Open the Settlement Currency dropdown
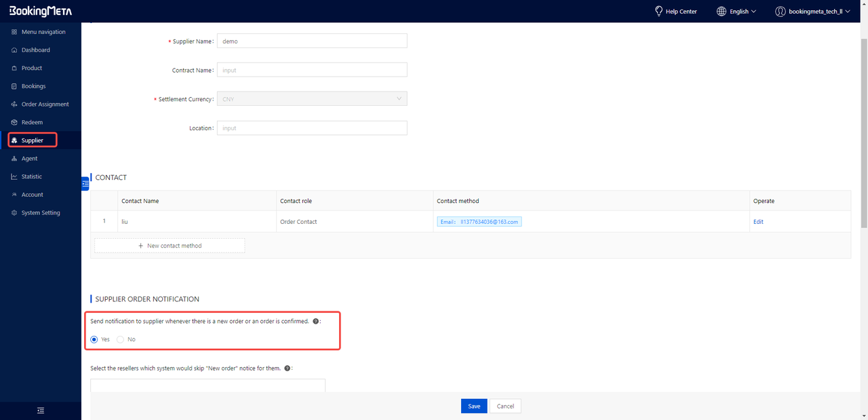Screen dimensions: 868x420 click(312, 99)
